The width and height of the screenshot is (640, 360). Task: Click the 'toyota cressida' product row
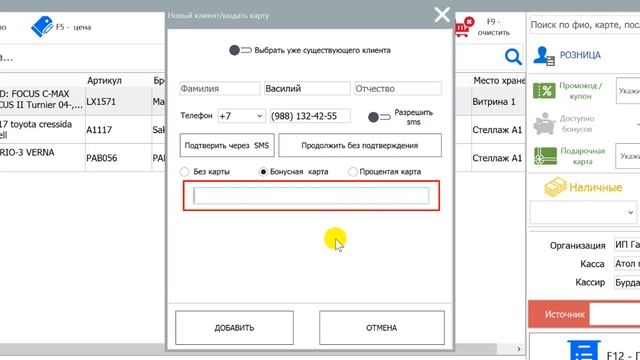[41, 129]
